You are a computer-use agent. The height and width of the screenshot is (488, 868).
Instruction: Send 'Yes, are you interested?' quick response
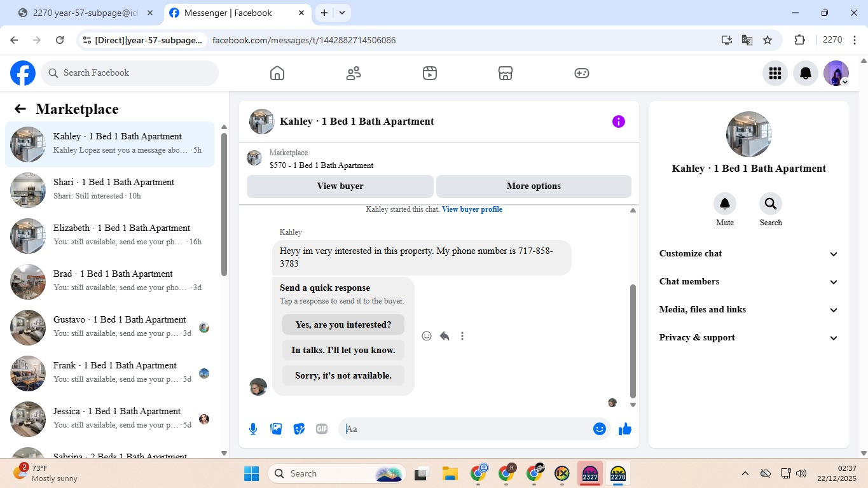pos(343,324)
